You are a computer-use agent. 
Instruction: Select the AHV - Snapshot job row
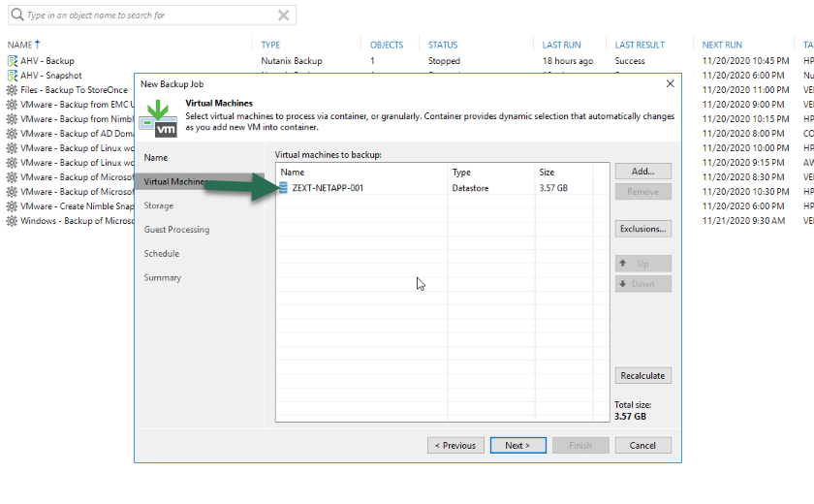point(50,76)
